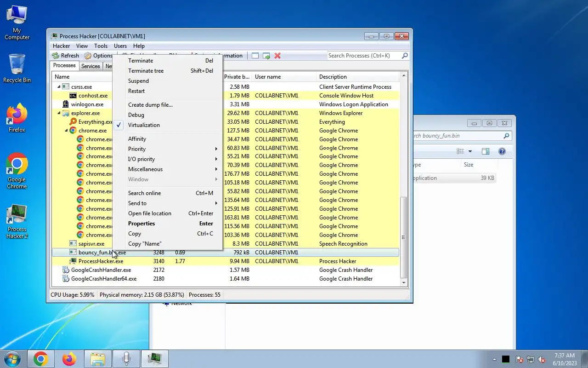Open My Computer desktop icon

[x=17, y=23]
